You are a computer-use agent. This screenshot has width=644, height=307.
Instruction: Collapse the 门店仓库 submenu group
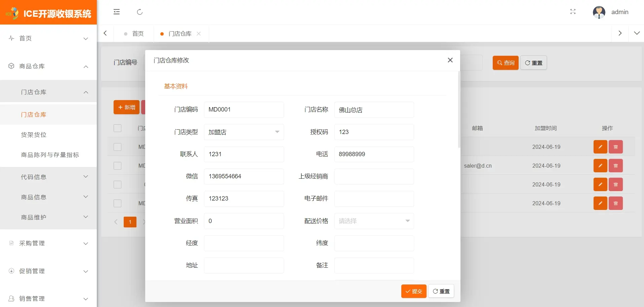pos(48,92)
